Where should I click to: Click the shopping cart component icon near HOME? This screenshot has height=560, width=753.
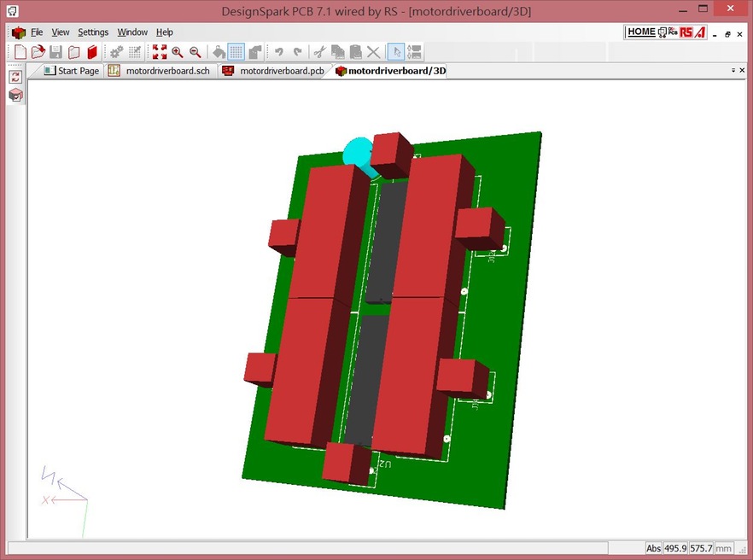pos(663,32)
